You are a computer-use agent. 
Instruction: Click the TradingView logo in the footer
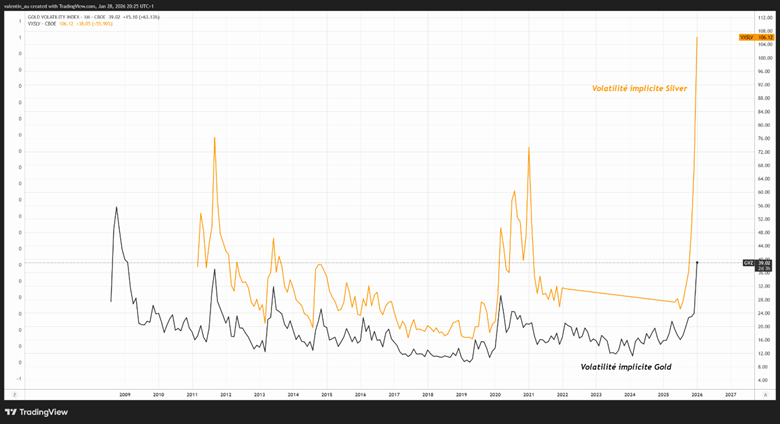click(x=36, y=412)
